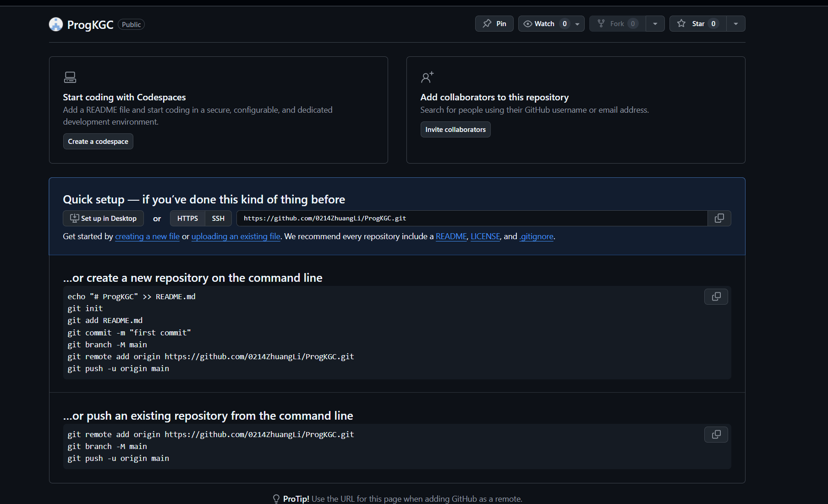The height and width of the screenshot is (504, 828).
Task: Open the Star lists dropdown
Action: tap(736, 24)
